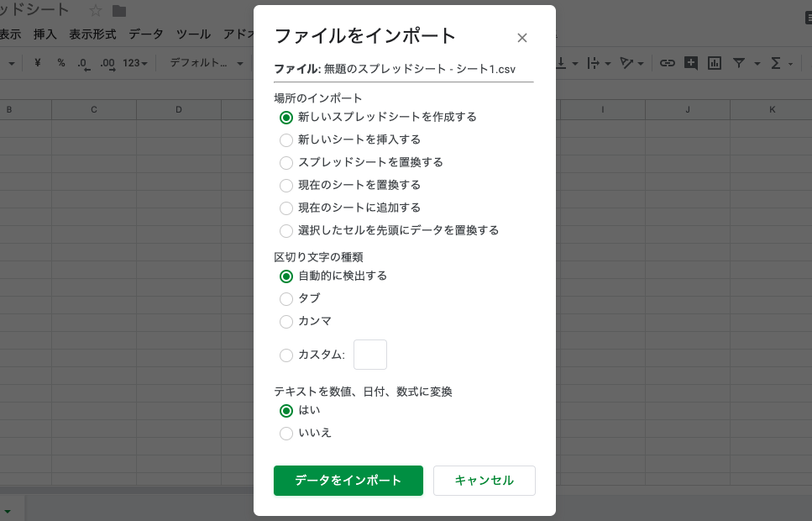This screenshot has height=521, width=812.
Task: Choose いいえ for text conversion
Action: click(x=286, y=434)
